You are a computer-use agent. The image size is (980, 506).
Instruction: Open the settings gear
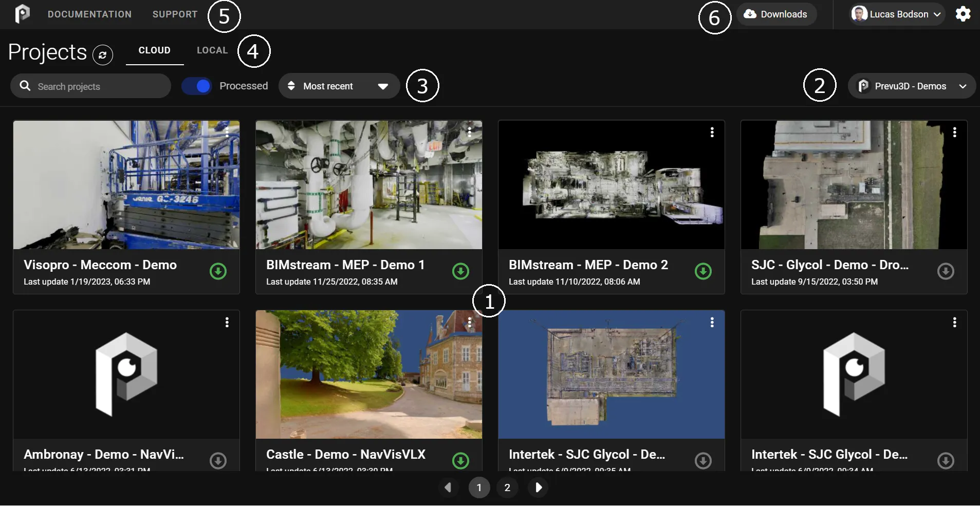pos(963,14)
